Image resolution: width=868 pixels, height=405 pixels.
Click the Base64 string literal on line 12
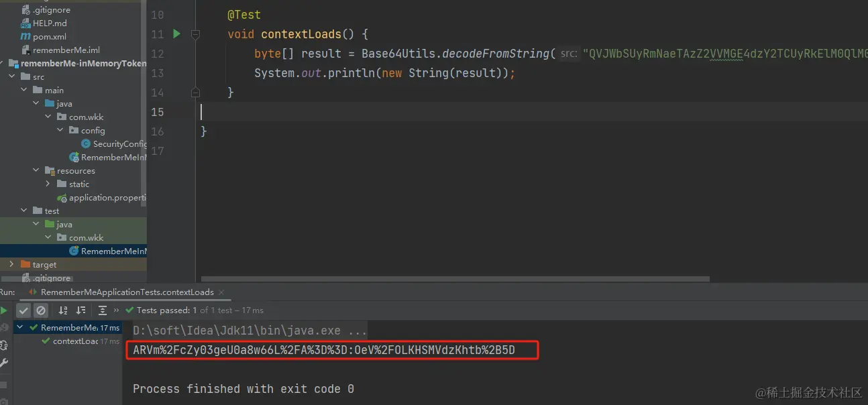tap(725, 54)
